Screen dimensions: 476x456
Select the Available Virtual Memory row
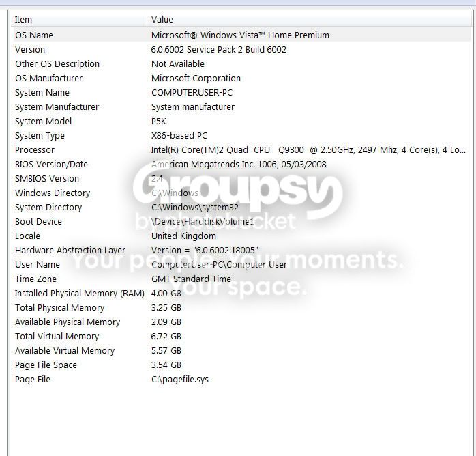pos(241,351)
